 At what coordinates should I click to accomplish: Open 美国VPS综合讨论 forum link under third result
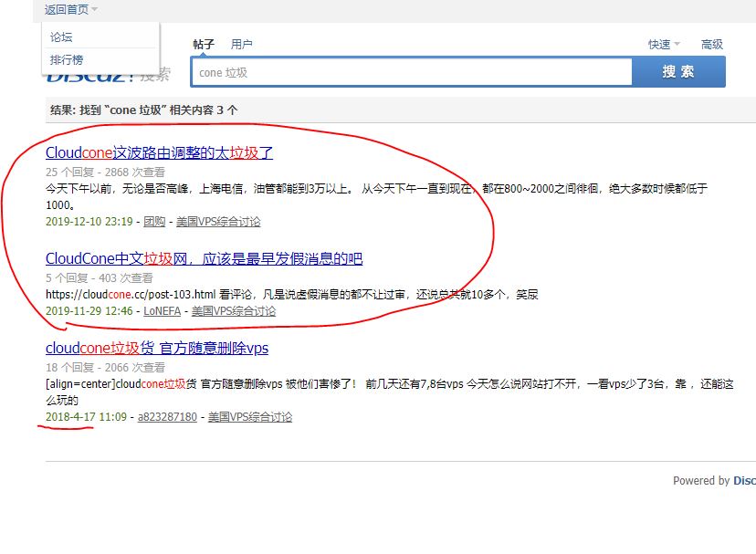pyautogui.click(x=250, y=417)
